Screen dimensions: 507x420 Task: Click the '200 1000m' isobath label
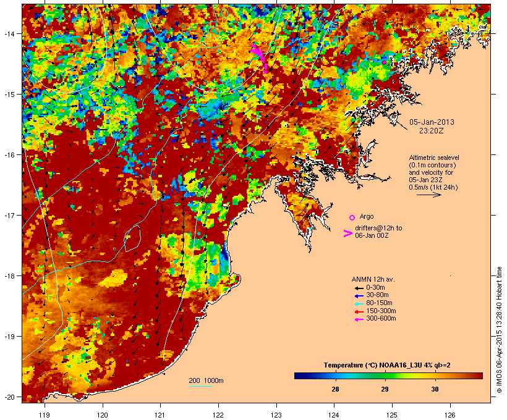[x=206, y=380]
